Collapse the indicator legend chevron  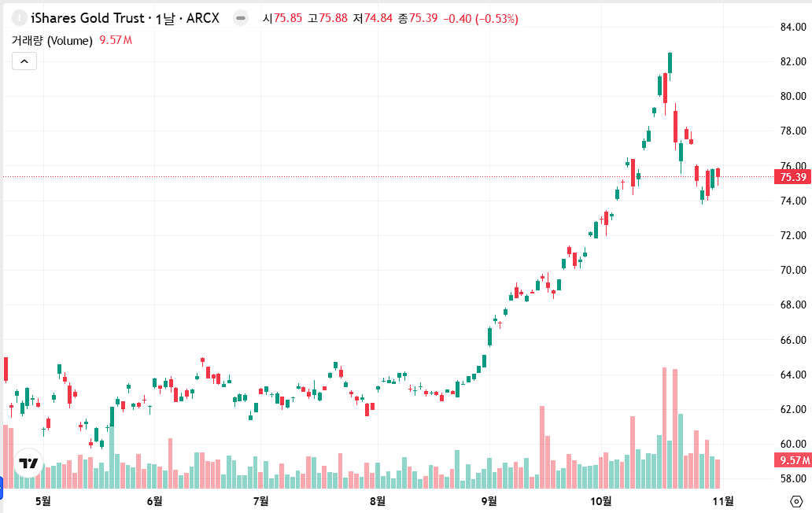coord(24,61)
